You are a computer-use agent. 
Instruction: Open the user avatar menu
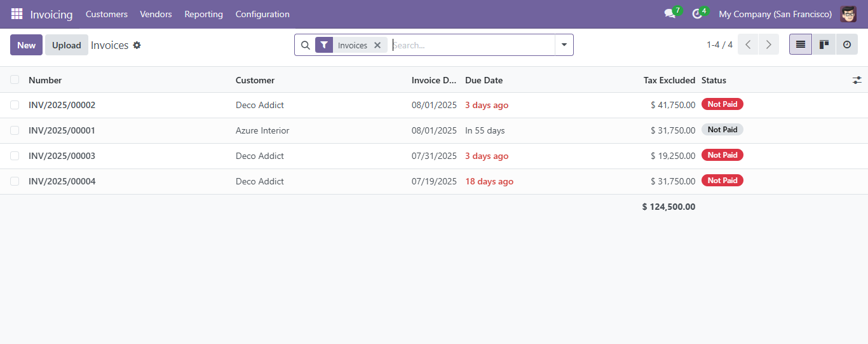[x=848, y=14]
